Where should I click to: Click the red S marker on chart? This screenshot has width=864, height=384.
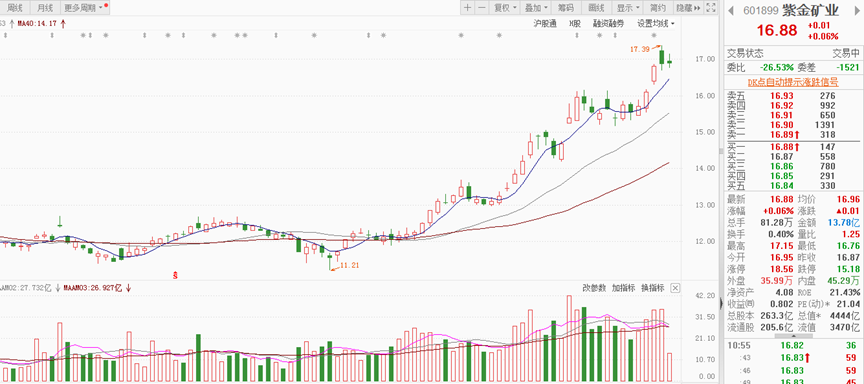coord(176,273)
